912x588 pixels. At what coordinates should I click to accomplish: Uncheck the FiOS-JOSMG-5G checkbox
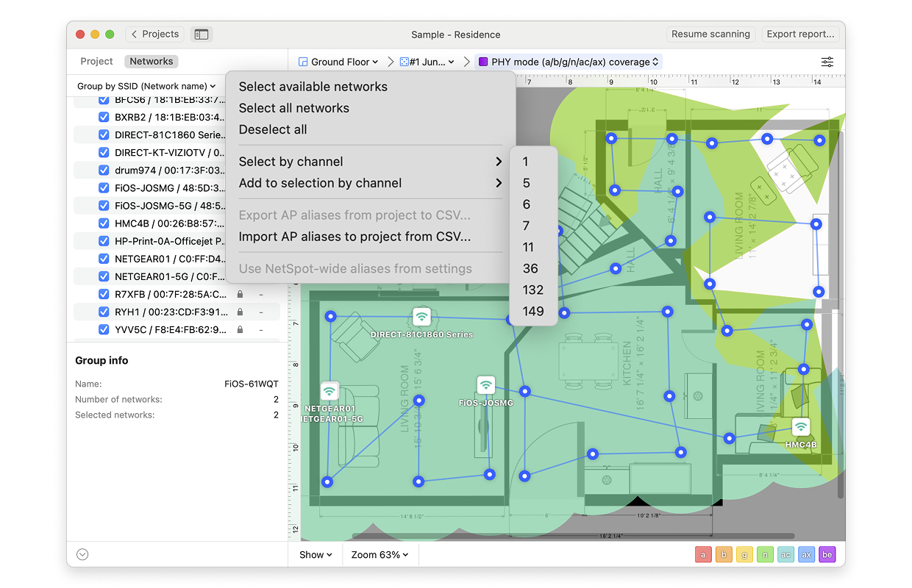pyautogui.click(x=104, y=205)
